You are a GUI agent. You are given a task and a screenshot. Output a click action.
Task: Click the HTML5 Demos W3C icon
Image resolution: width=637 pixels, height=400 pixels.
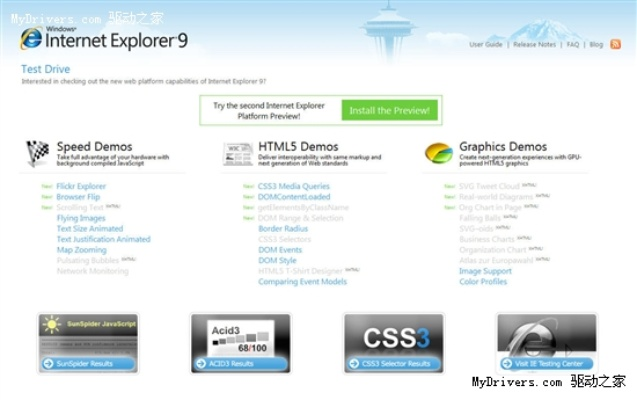pyautogui.click(x=238, y=153)
